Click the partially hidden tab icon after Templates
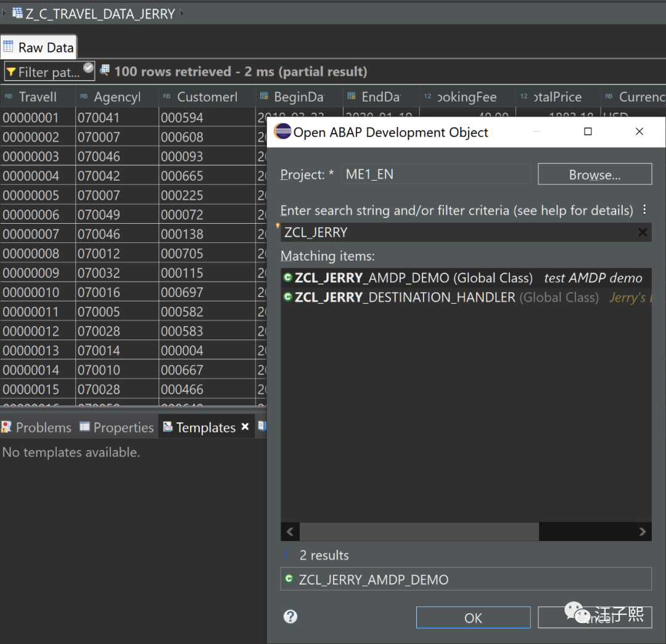The image size is (666, 644). click(x=262, y=426)
